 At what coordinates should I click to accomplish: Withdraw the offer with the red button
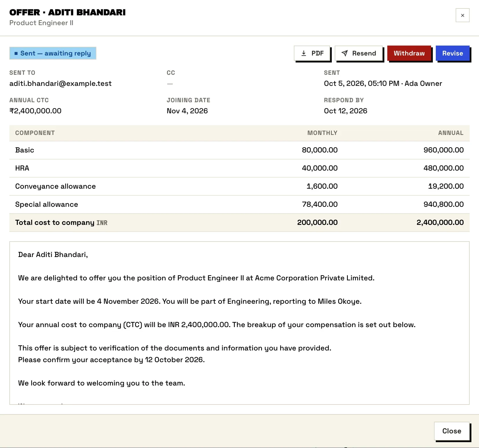point(409,53)
